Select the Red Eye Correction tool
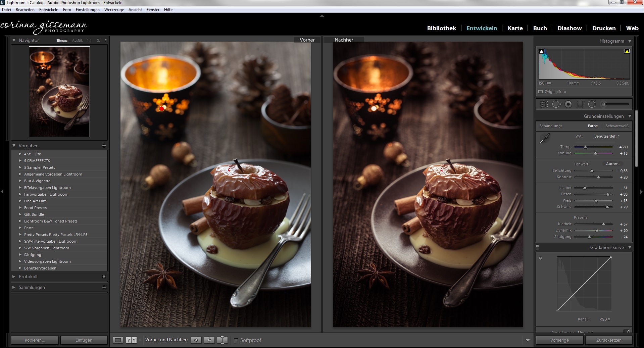This screenshot has width=644, height=348. point(568,104)
